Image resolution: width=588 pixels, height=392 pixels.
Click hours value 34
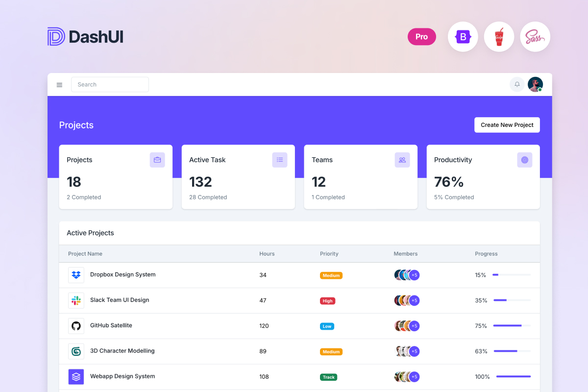(x=263, y=275)
